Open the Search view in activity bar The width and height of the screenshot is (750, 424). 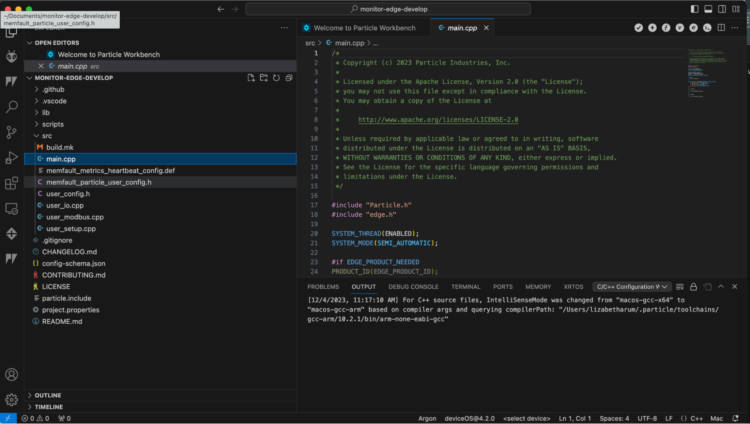(11, 106)
